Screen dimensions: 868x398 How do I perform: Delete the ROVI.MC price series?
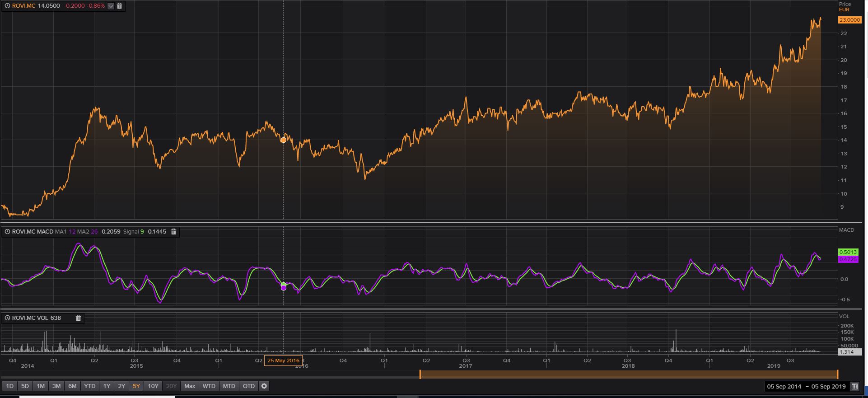119,6
